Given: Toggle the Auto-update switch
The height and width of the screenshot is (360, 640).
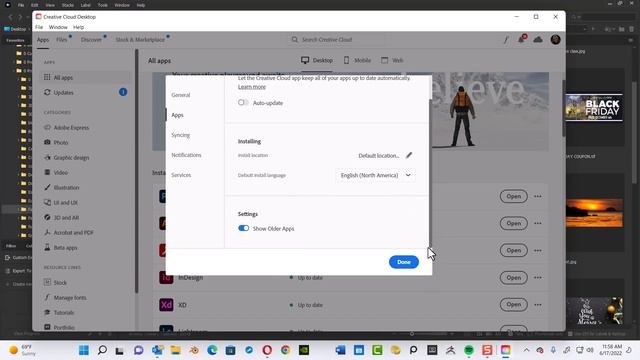Looking at the screenshot, I should [243, 102].
